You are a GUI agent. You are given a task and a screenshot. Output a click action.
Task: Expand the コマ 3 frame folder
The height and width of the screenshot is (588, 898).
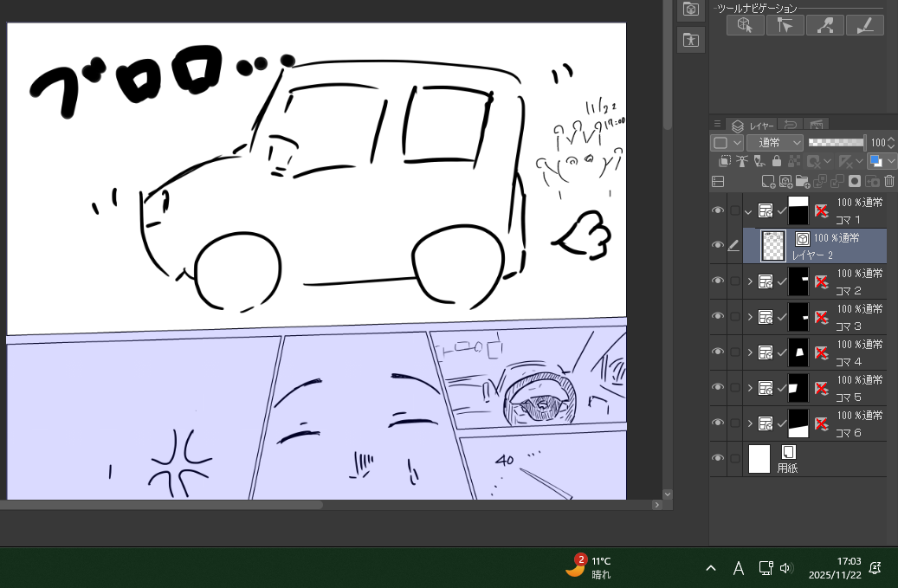pyautogui.click(x=750, y=317)
